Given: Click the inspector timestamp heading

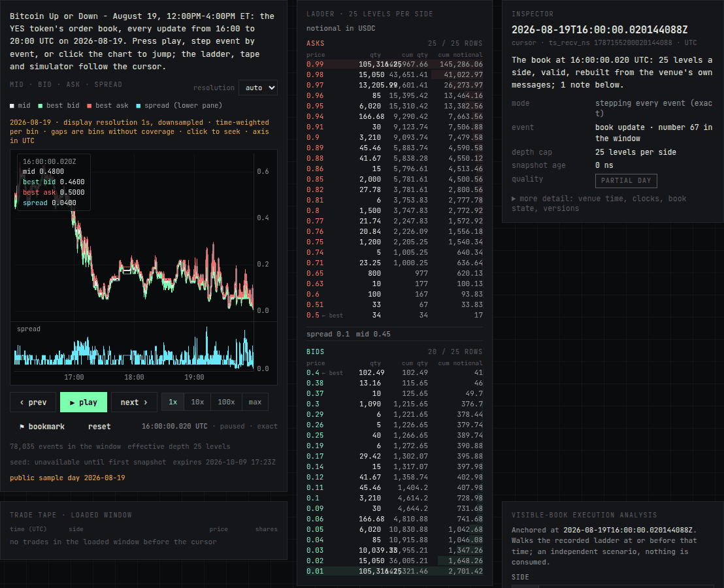Looking at the screenshot, I should click(x=599, y=30).
